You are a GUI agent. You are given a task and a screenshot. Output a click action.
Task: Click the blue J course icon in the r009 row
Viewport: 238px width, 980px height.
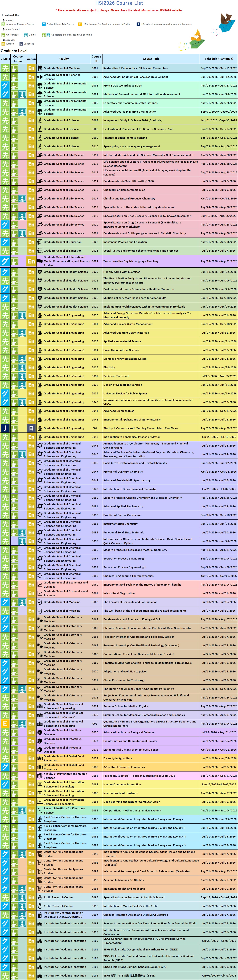[5, 428]
